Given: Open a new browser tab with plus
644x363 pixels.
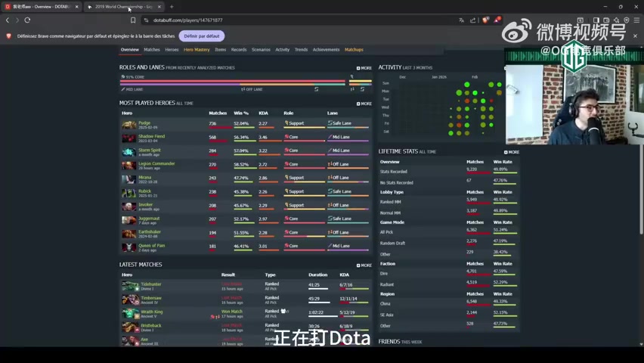Looking at the screenshot, I should point(172,7).
